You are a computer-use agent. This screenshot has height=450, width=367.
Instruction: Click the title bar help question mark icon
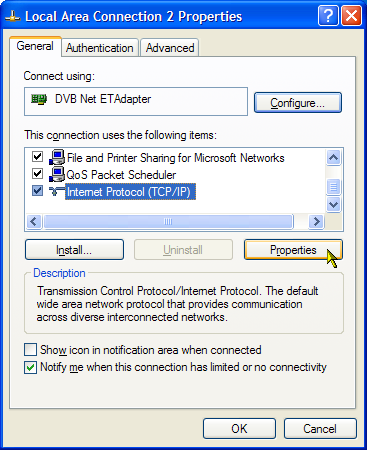(328, 16)
